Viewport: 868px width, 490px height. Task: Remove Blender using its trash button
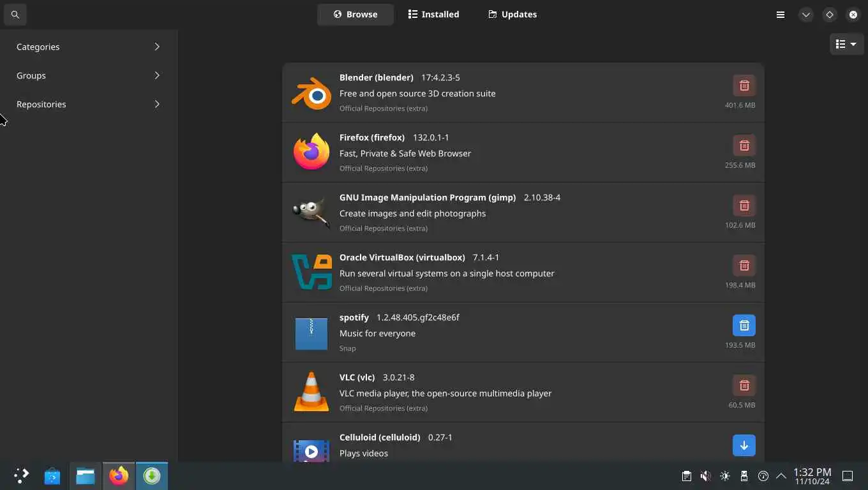tap(744, 85)
